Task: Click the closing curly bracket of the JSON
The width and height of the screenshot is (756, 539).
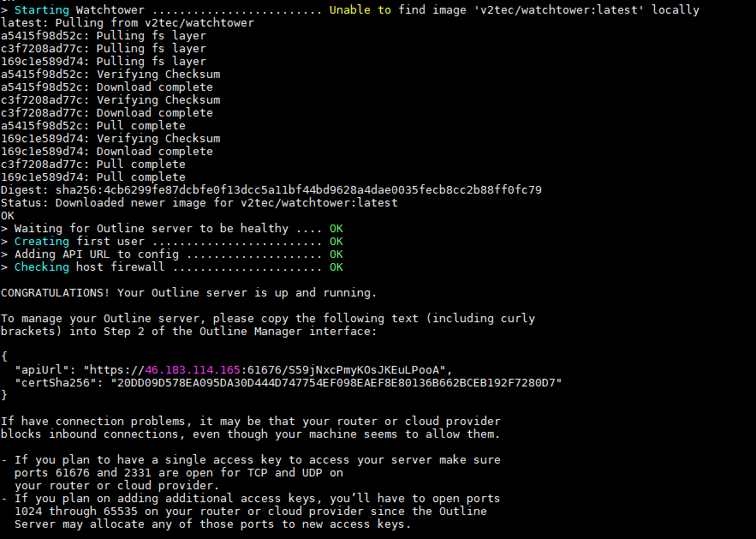Action: pos(4,396)
